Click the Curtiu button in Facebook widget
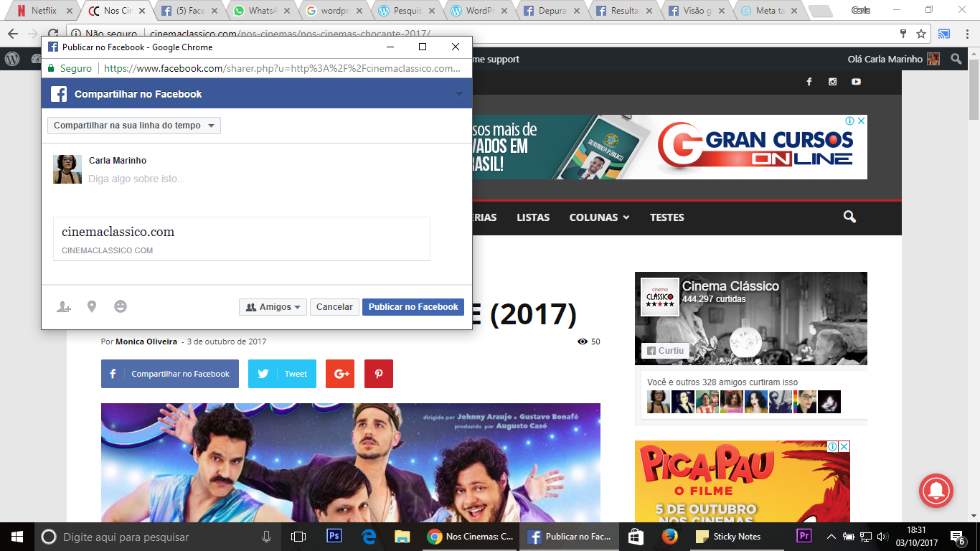The width and height of the screenshot is (980, 551). pos(666,351)
